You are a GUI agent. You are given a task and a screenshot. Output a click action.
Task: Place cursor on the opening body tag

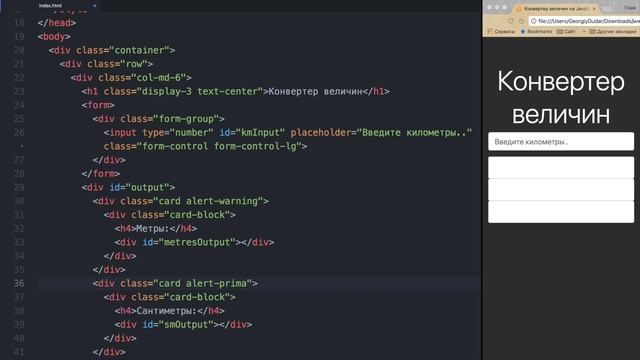pos(54,36)
